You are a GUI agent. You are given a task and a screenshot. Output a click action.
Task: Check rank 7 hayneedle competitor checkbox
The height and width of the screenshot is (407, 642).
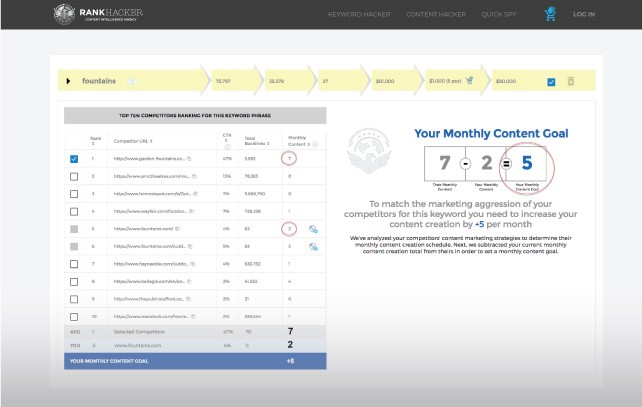pos(74,264)
